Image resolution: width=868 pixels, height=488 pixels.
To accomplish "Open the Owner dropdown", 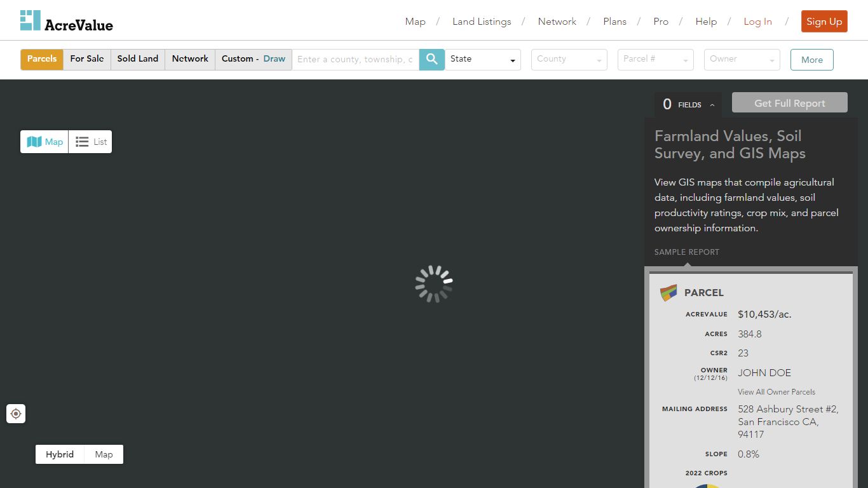I will [x=742, y=59].
